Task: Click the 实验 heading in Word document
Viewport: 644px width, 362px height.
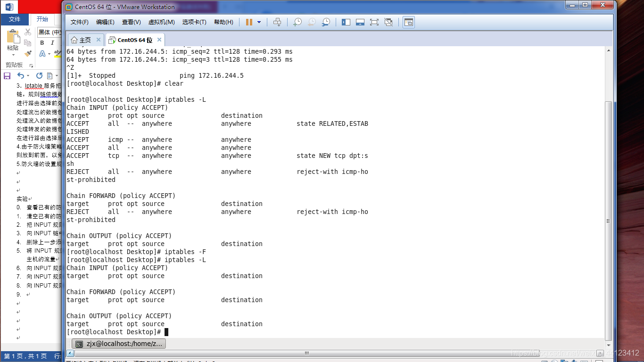Action: (22, 199)
